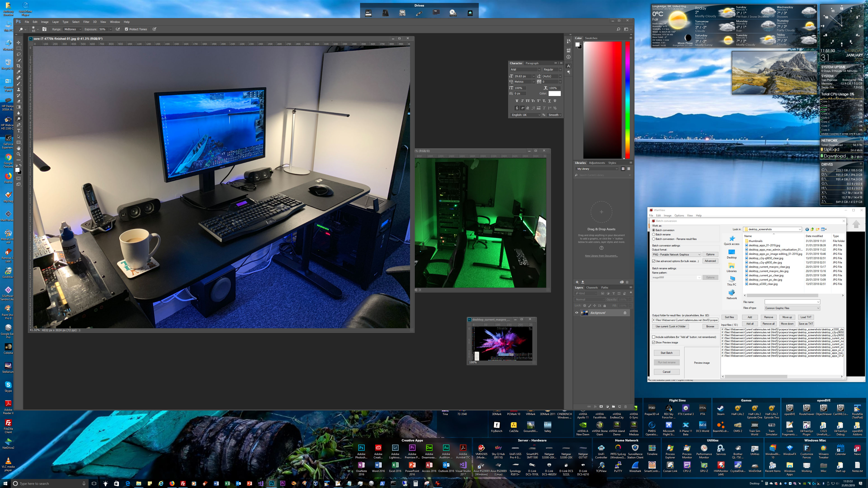Select the Crop tool
This screenshot has height=488, width=868.
[x=19, y=66]
